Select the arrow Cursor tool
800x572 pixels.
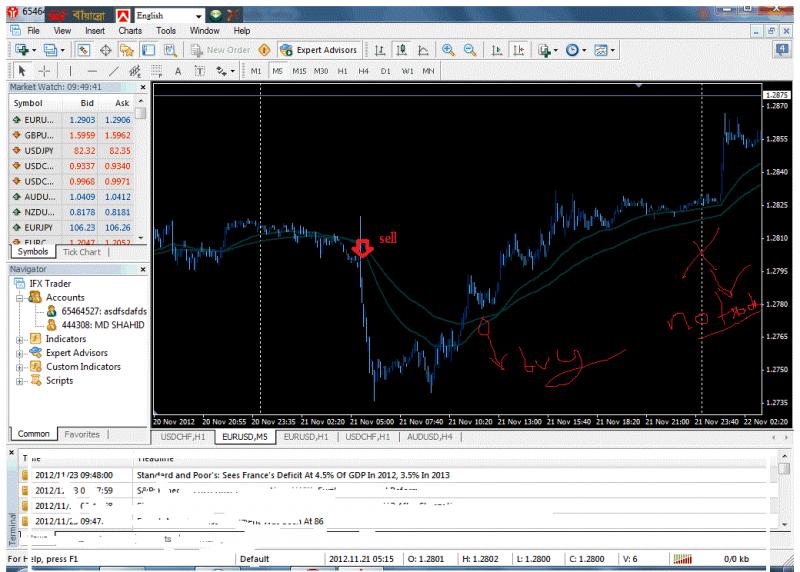[21, 71]
